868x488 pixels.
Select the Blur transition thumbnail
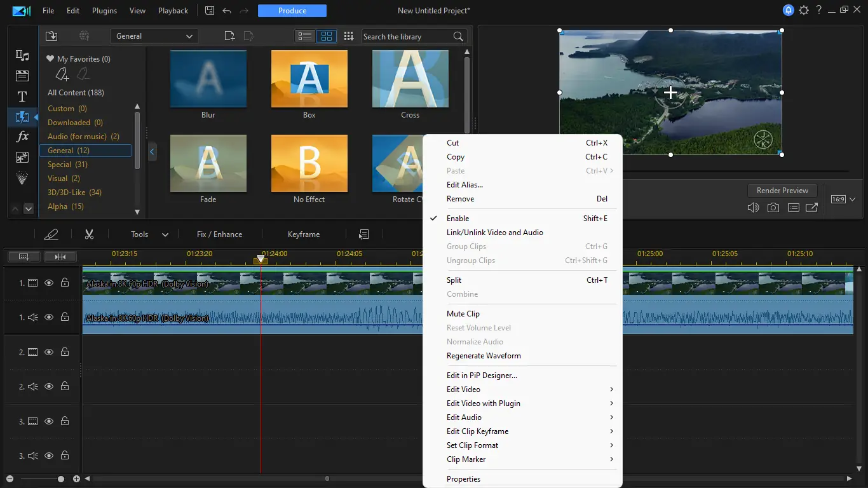tap(208, 79)
